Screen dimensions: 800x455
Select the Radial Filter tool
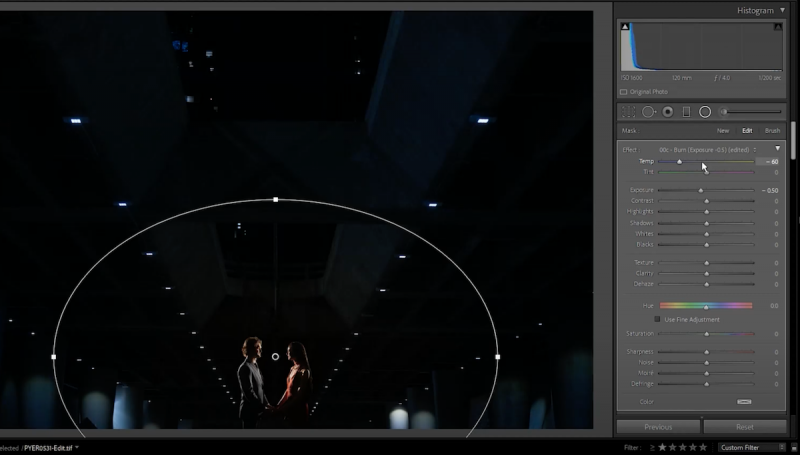click(705, 112)
